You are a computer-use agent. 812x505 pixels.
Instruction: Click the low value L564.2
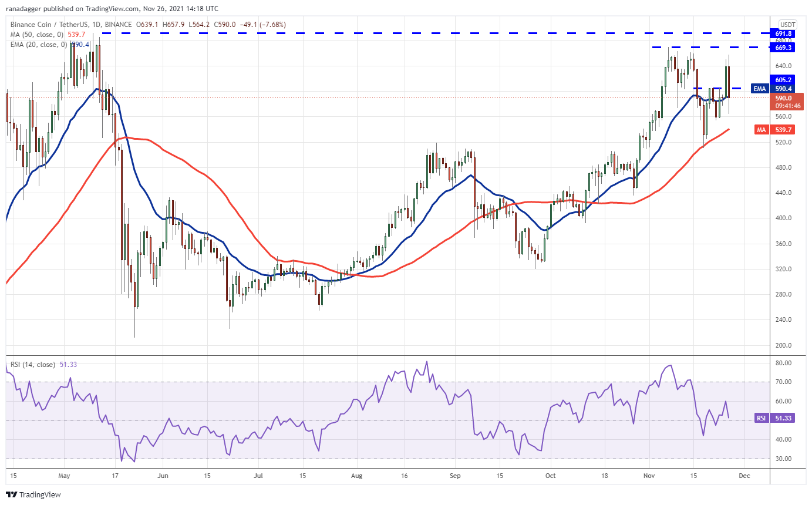pos(200,25)
